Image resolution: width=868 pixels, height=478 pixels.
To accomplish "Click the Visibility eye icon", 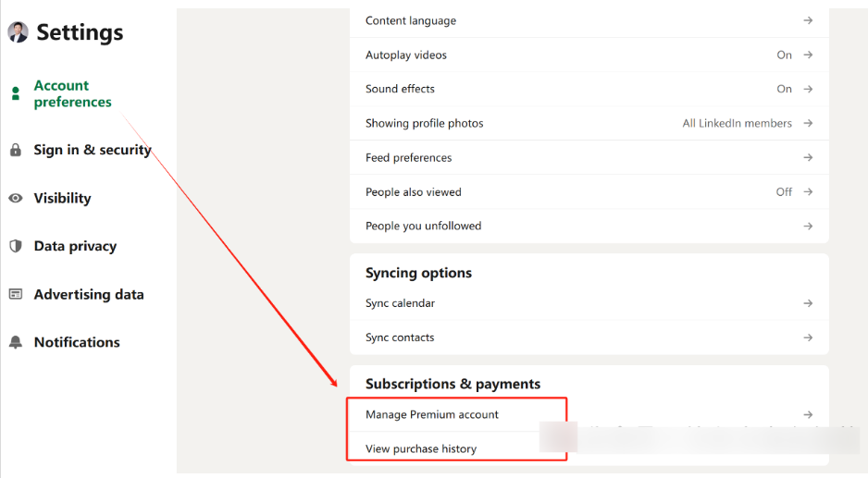I will click(15, 198).
